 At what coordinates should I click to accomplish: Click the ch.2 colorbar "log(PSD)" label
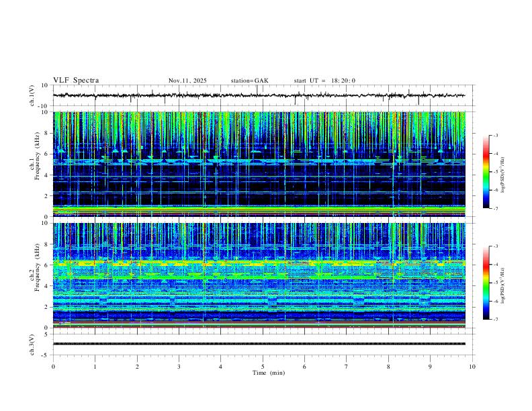pos(503,286)
